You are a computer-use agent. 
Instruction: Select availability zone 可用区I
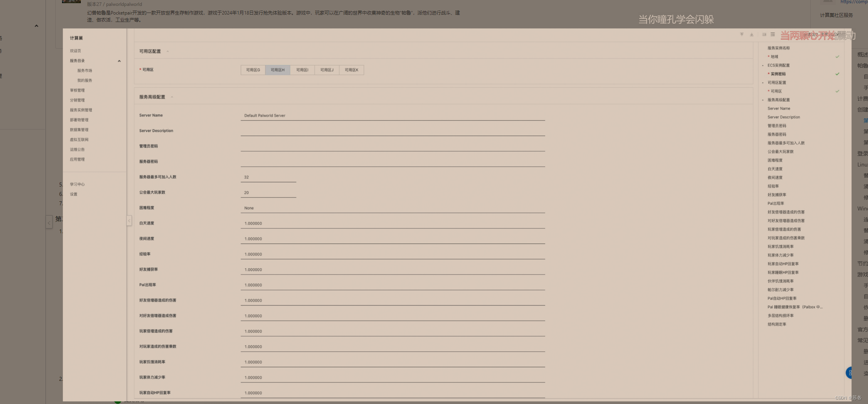(302, 70)
